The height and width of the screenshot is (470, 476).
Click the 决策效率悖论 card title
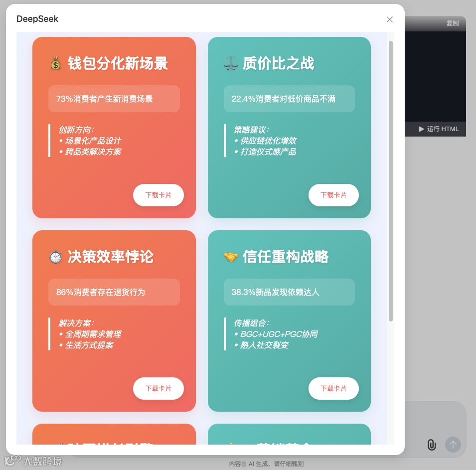pyautogui.click(x=111, y=257)
